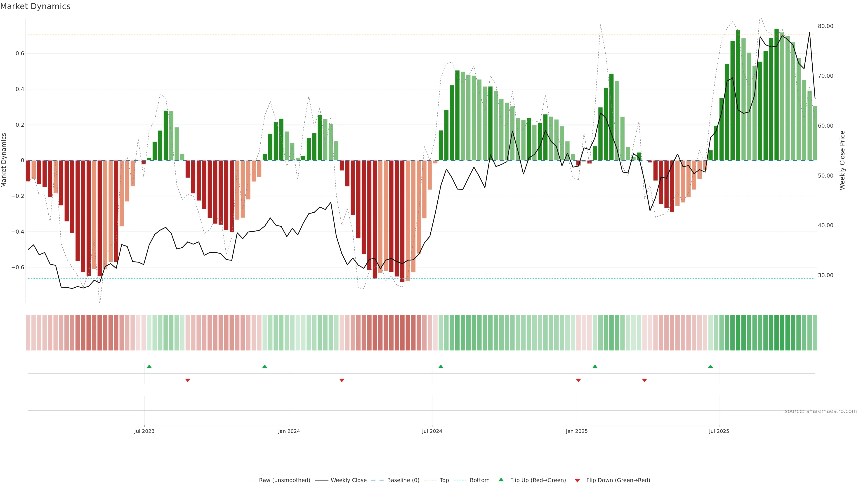Click the Jul 2025 x-axis label
This screenshot has width=868, height=488.
pos(719,431)
